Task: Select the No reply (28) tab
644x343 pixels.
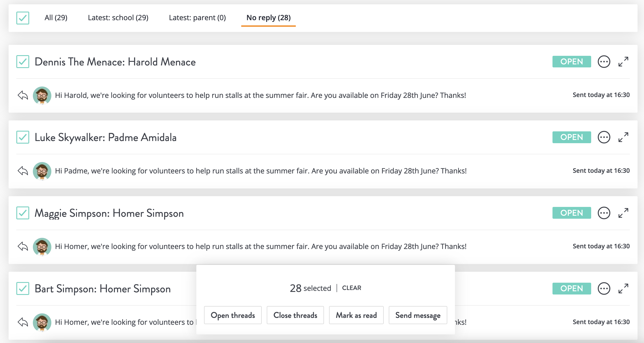Action: (x=269, y=18)
